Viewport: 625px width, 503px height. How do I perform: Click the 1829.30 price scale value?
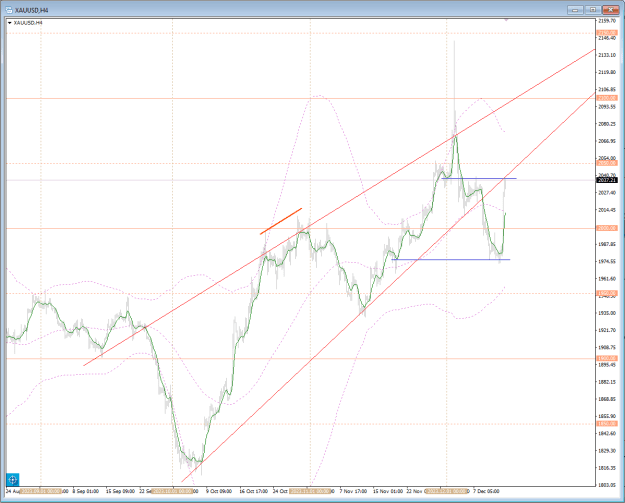[x=607, y=451]
